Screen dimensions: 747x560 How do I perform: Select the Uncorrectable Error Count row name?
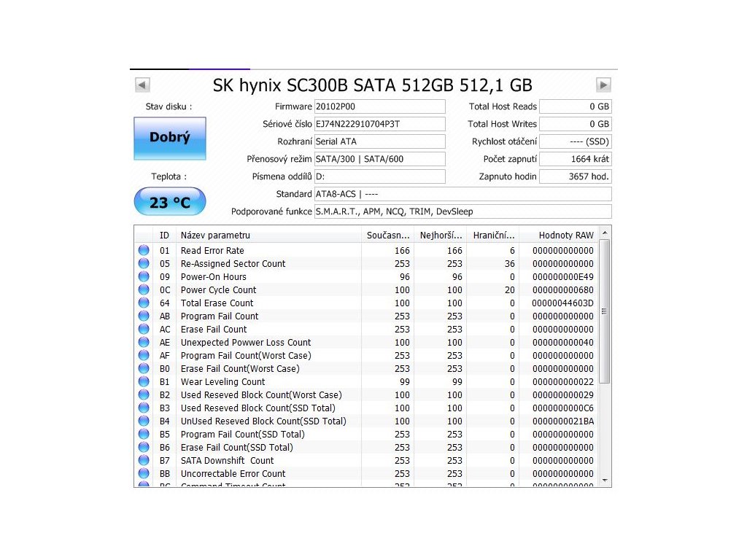coord(233,474)
